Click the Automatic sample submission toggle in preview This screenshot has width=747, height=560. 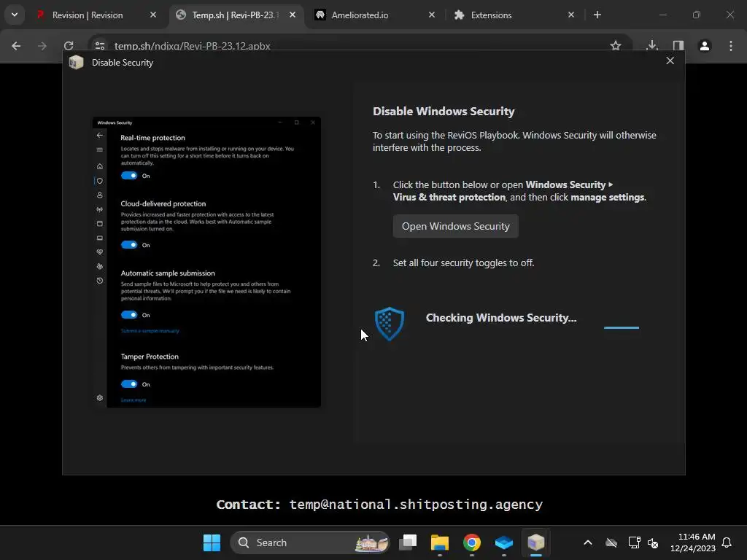[x=129, y=315]
